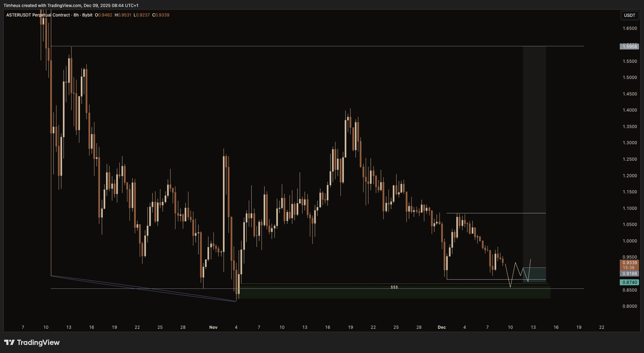Click the open value O0.9462

click(104, 15)
